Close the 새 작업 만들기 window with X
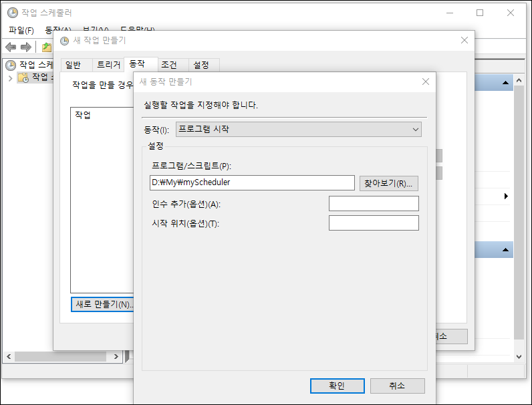This screenshot has height=405, width=532. (464, 40)
